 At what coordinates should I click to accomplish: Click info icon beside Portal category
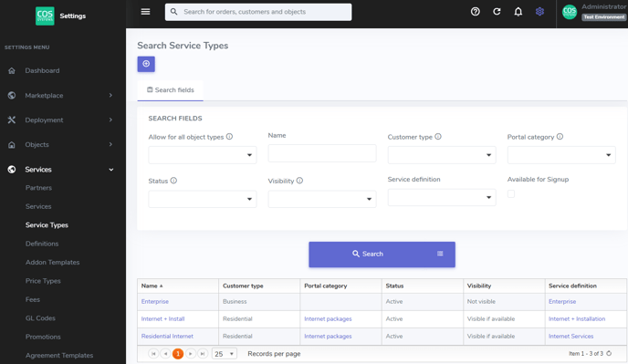(x=560, y=137)
